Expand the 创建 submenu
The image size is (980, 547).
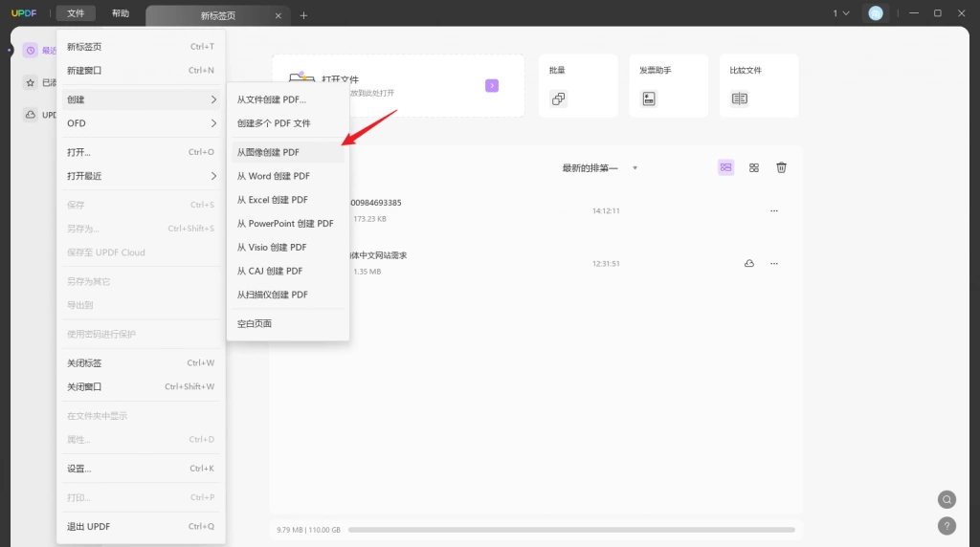click(141, 99)
